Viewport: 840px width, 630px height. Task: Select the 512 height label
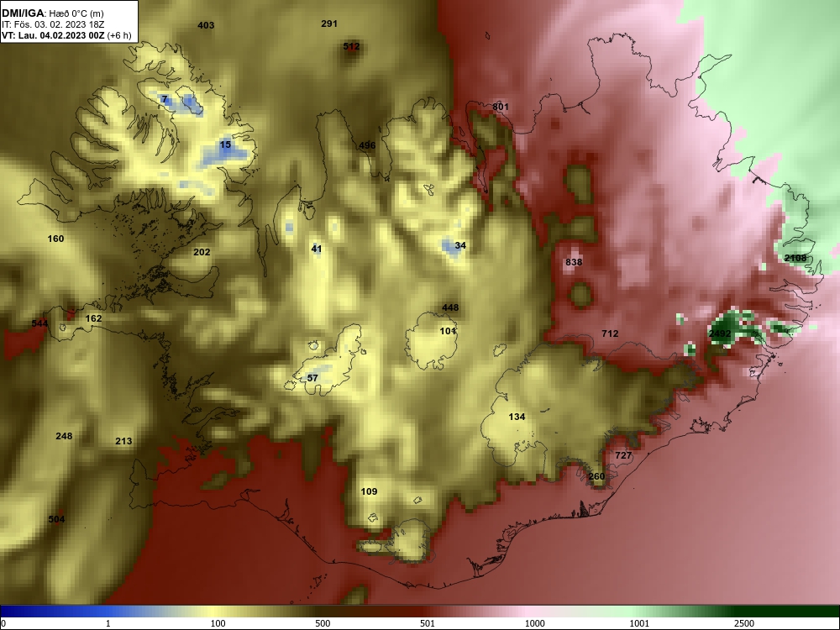[351, 46]
